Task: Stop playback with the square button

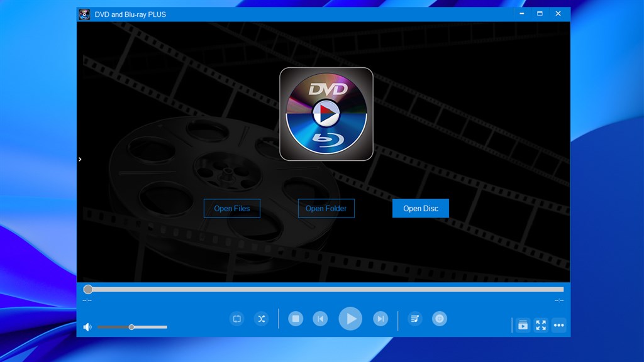Action: coord(296,319)
